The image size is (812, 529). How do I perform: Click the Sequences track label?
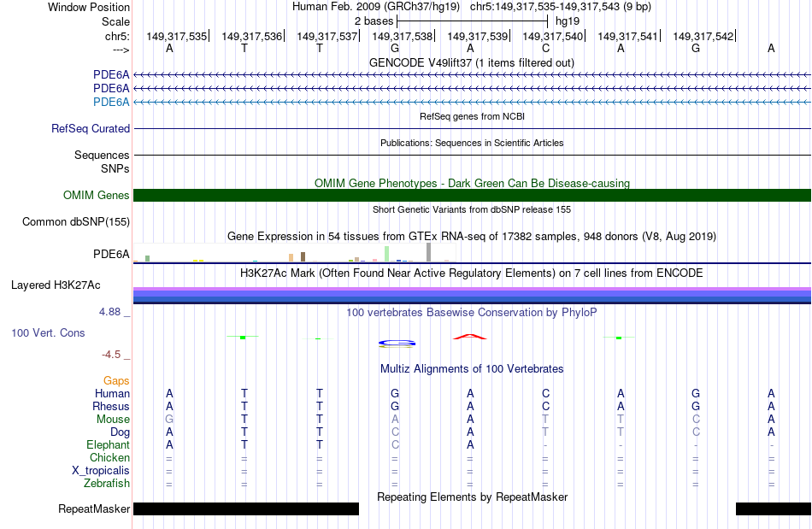[102, 156]
